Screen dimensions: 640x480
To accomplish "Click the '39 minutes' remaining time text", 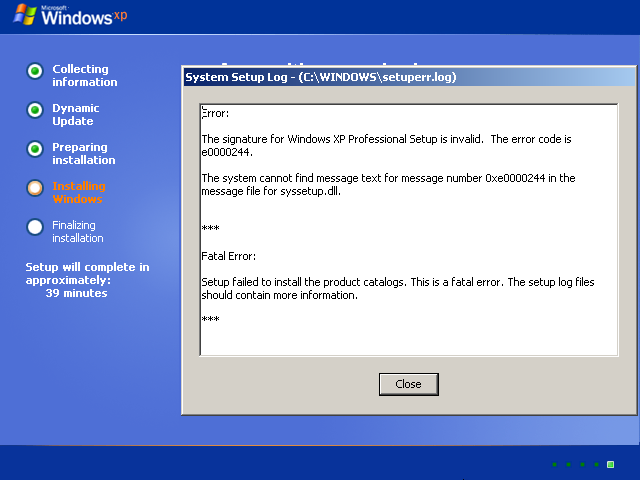I will (76, 293).
